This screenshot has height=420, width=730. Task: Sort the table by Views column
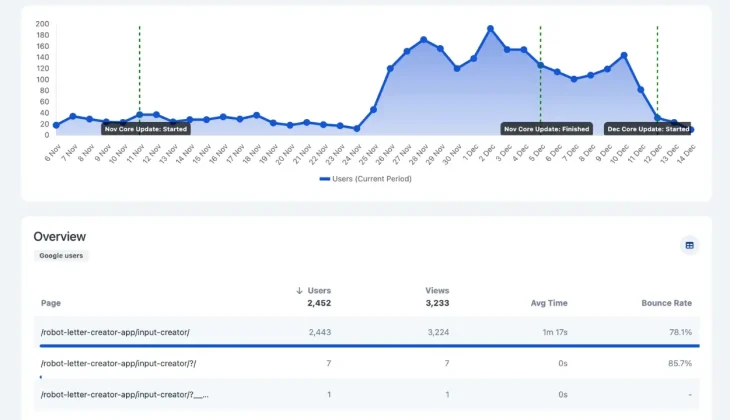436,290
